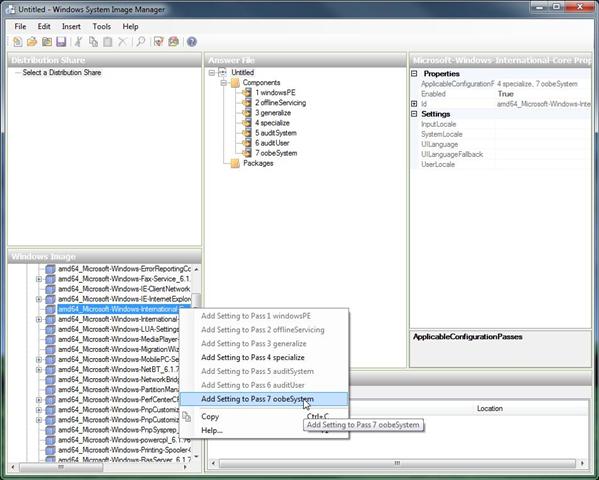The image size is (599, 480).
Task: Click the Untitled answer file icon
Action: pyautogui.click(x=222, y=72)
